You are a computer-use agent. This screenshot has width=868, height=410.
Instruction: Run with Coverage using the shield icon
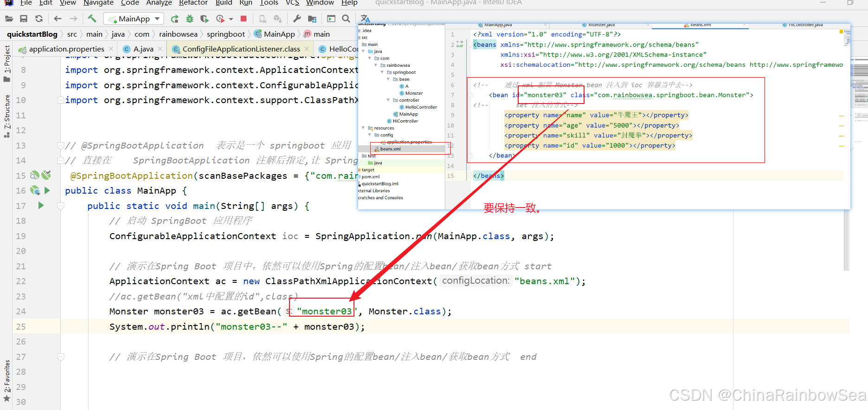point(205,19)
